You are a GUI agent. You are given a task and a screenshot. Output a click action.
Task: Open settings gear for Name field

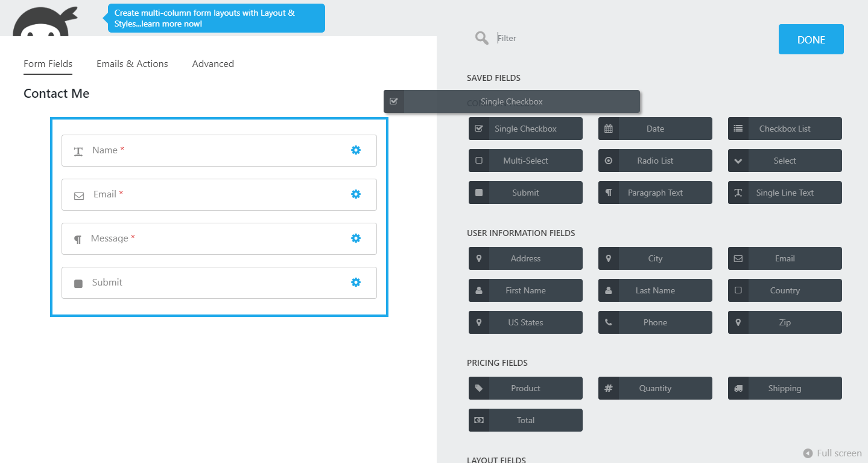(x=356, y=150)
